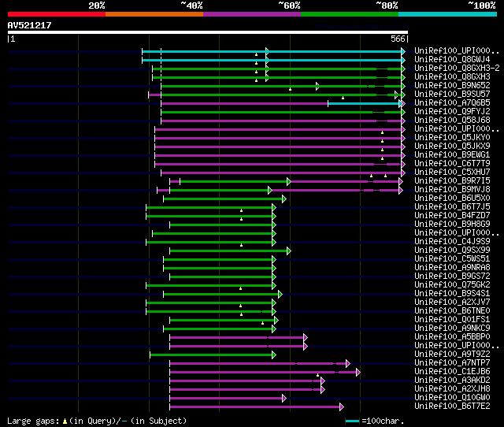This screenshot has width=504, height=427.
Task: Click the purple alignment bar for C1EJB6
Action: [264, 373]
